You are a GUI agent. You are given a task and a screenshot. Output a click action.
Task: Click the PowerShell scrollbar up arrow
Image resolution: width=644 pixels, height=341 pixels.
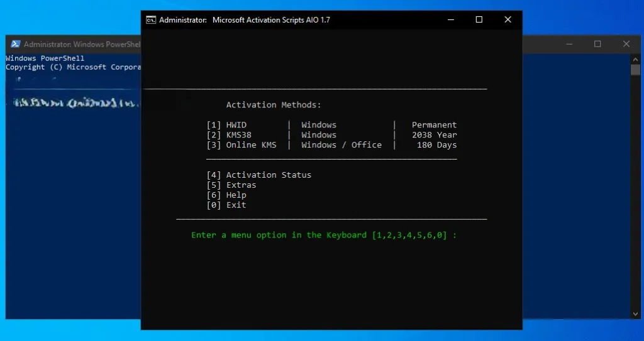coord(636,58)
